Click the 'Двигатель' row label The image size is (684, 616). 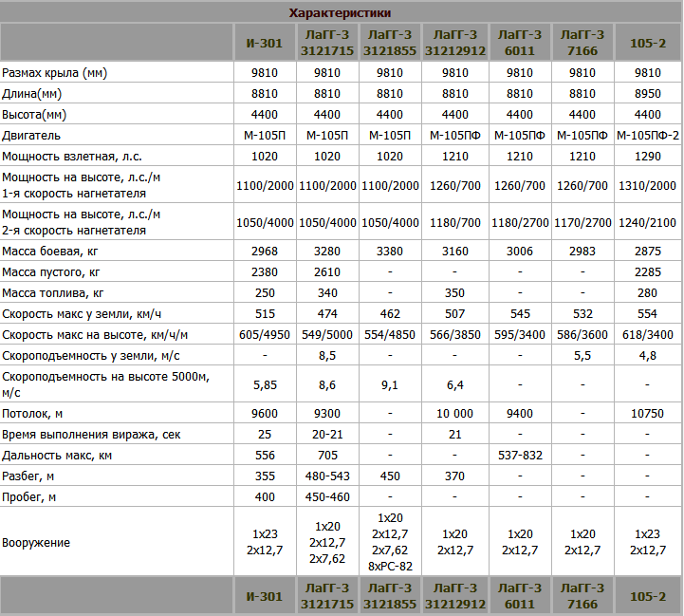pyautogui.click(x=31, y=136)
